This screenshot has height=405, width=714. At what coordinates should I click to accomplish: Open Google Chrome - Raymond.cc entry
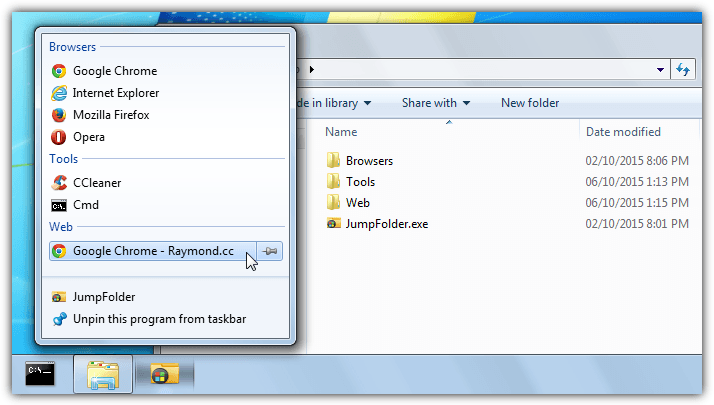pyautogui.click(x=153, y=251)
